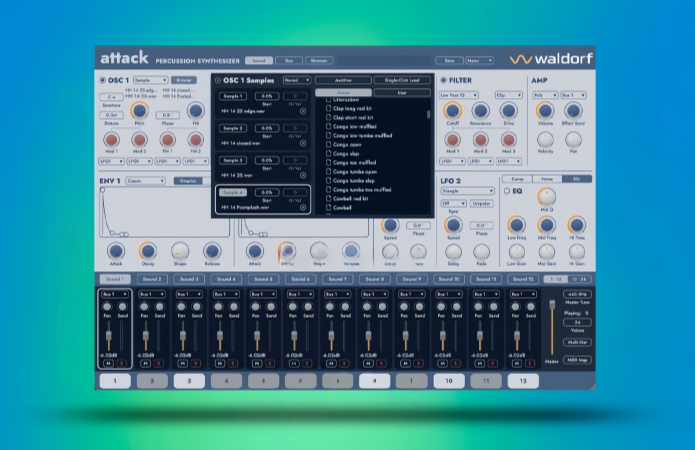Click the OSC 1 Browse button
This screenshot has height=450, width=695.
[184, 80]
